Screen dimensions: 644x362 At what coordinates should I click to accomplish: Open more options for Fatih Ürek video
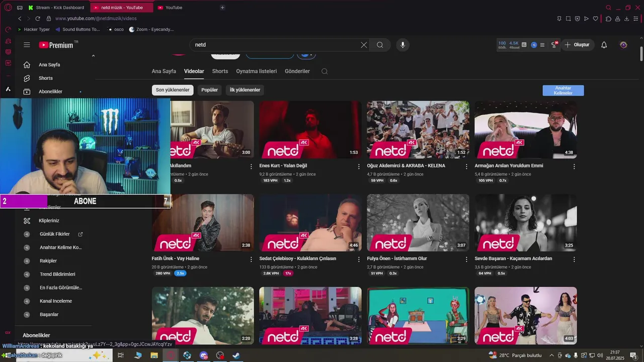251,259
